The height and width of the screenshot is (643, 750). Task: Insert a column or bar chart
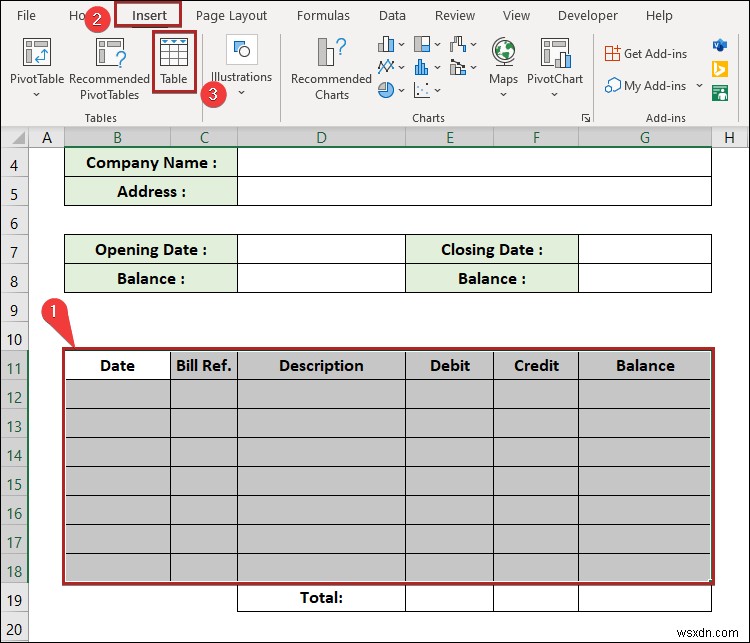pyautogui.click(x=386, y=44)
